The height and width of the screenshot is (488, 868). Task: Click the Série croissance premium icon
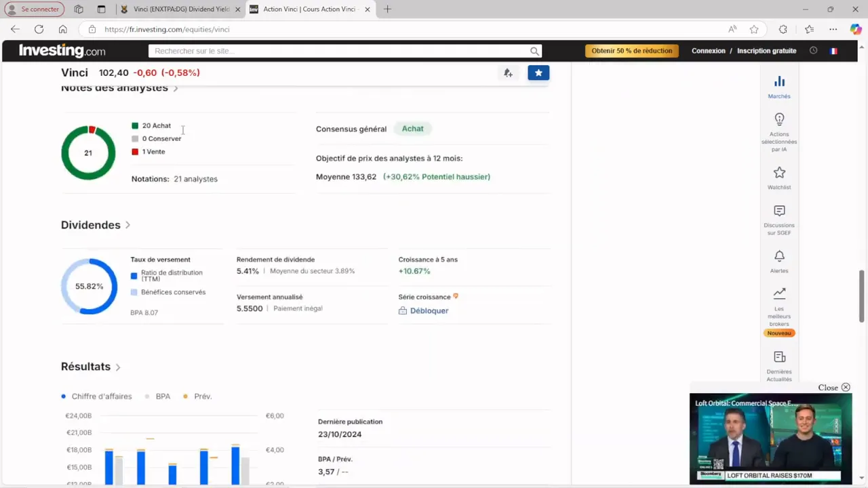pyautogui.click(x=456, y=296)
